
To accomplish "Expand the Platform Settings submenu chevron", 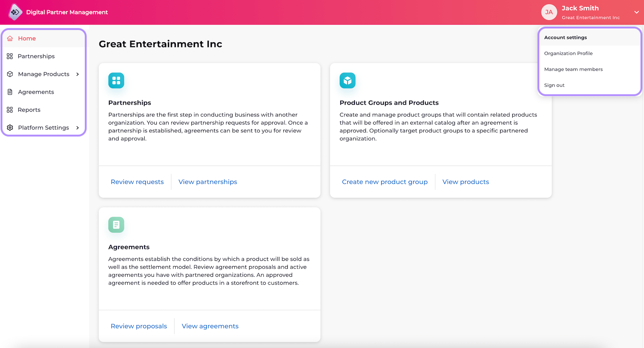I will (x=78, y=128).
